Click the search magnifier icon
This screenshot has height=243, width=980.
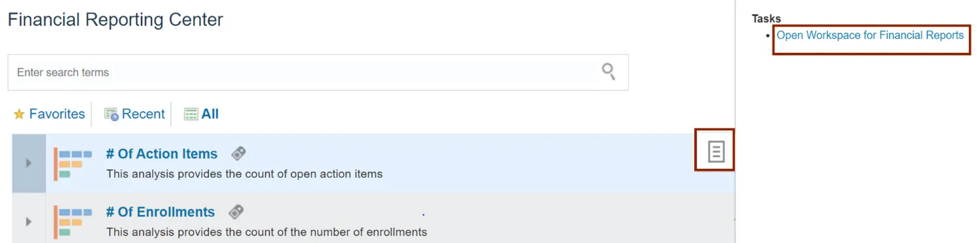coord(608,72)
